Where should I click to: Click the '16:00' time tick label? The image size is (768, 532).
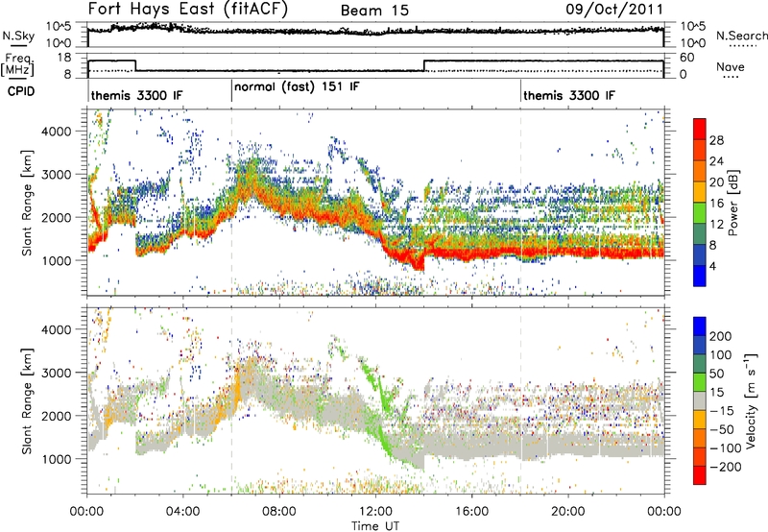[x=471, y=512]
